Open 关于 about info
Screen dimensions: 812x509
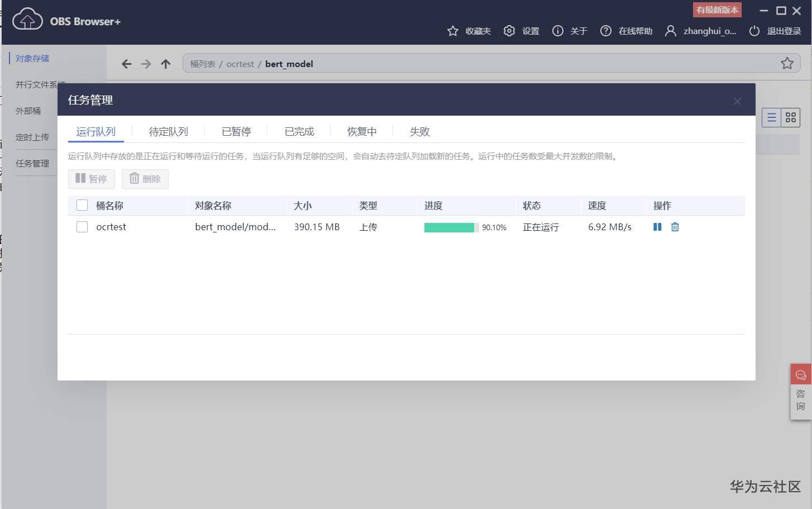[570, 31]
